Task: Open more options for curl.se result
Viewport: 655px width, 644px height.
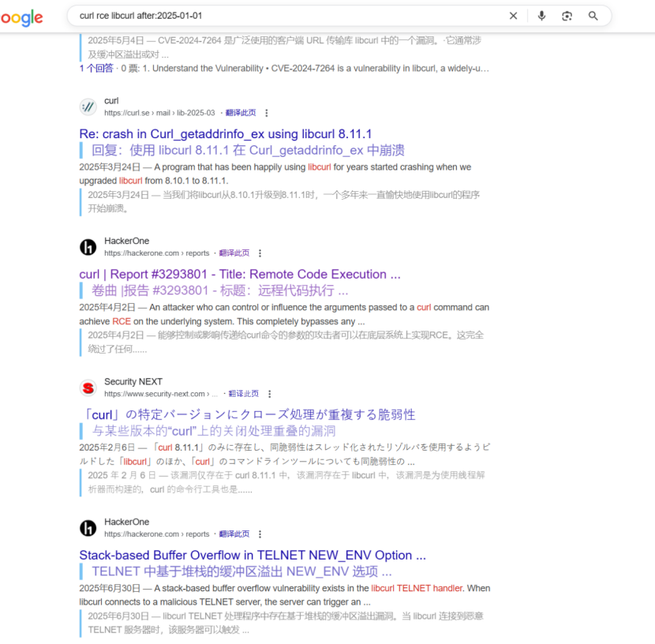Action: (x=267, y=113)
